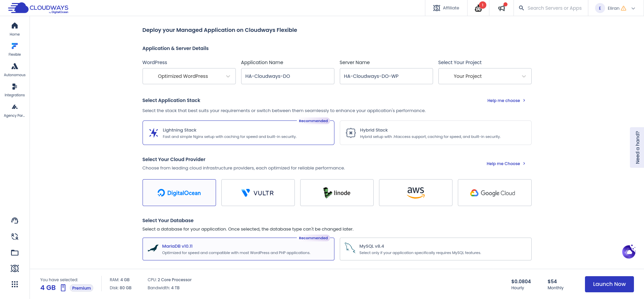Select AWS as cloud provider
Viewport: 644px width, 299px height.
pos(416,193)
